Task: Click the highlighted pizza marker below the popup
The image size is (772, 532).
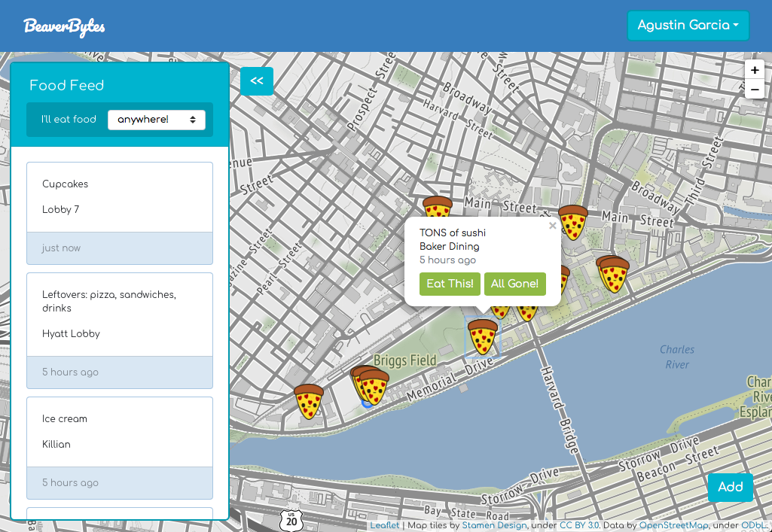Action: coord(483,337)
